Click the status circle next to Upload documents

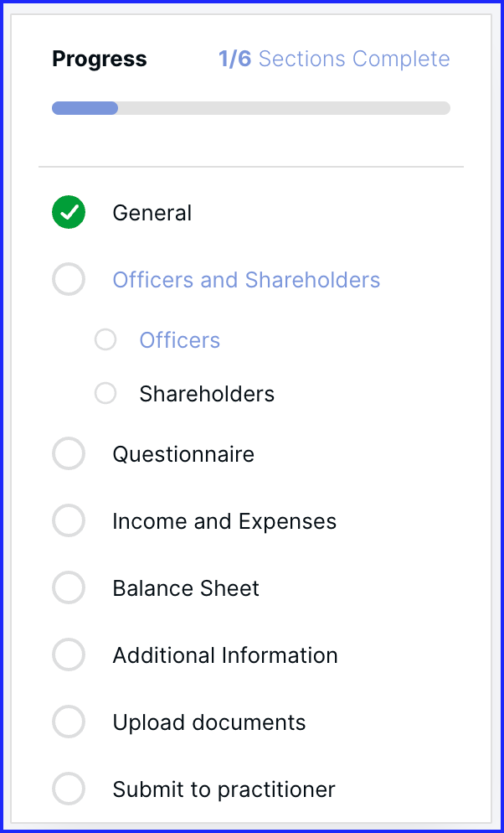point(69,722)
